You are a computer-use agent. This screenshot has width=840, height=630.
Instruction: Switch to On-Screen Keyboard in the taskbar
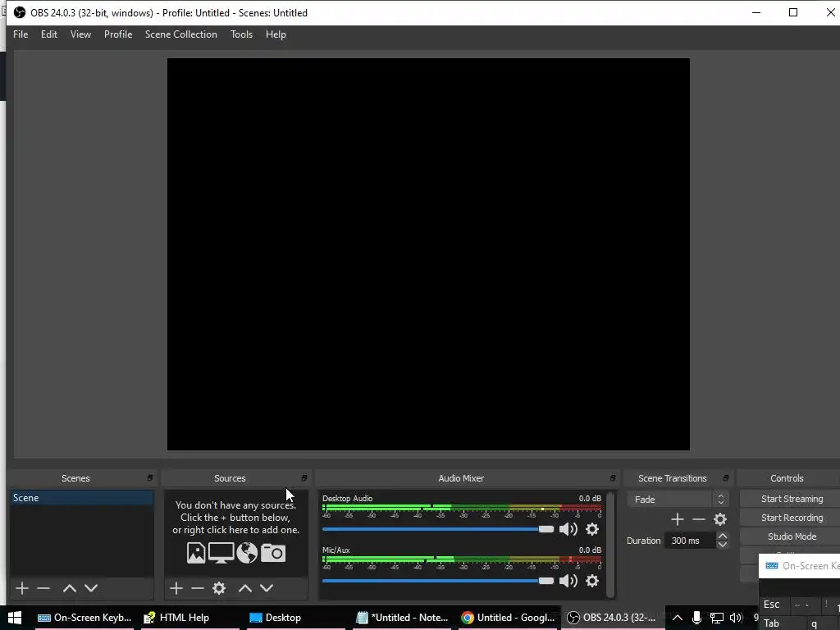point(84,618)
